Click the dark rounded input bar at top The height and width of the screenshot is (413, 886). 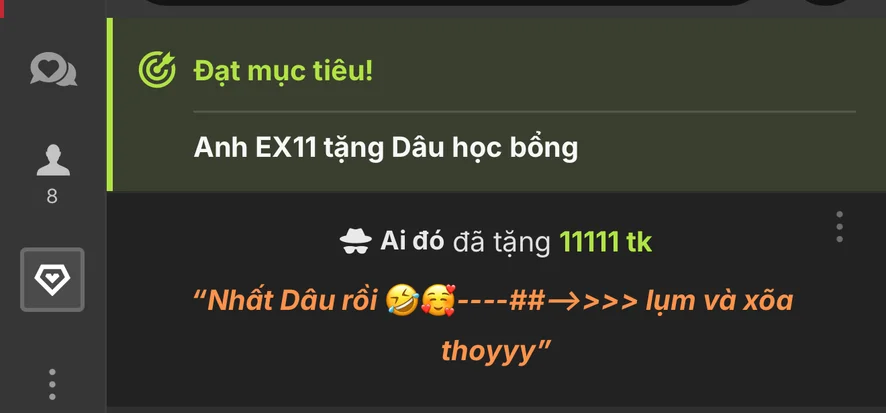click(x=446, y=2)
